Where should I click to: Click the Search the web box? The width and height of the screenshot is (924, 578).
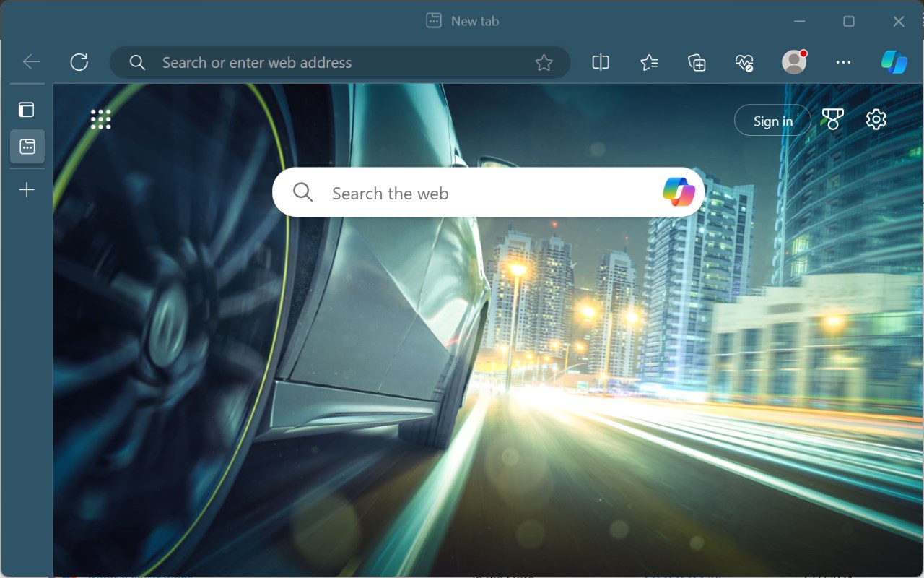[489, 192]
